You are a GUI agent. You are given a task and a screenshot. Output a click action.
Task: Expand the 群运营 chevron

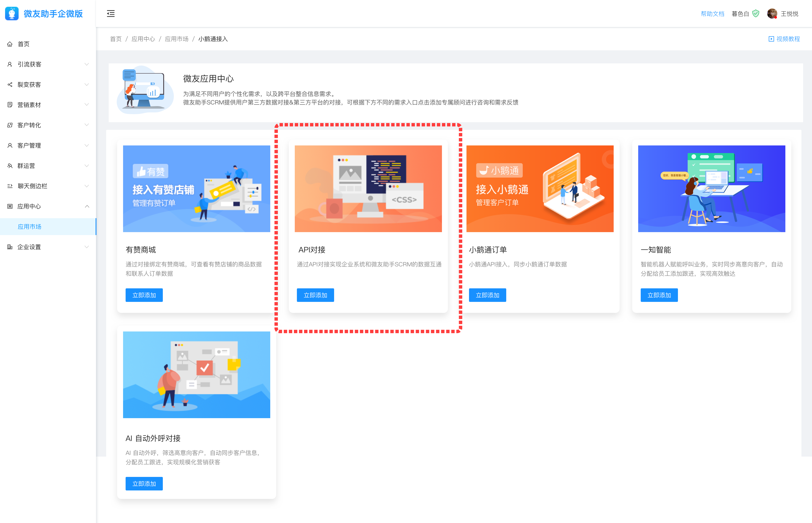click(x=87, y=166)
